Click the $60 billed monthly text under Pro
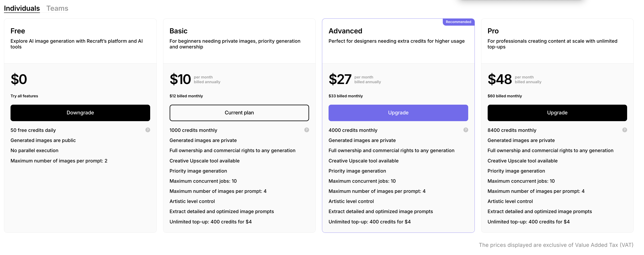644x255 pixels. pos(505,96)
